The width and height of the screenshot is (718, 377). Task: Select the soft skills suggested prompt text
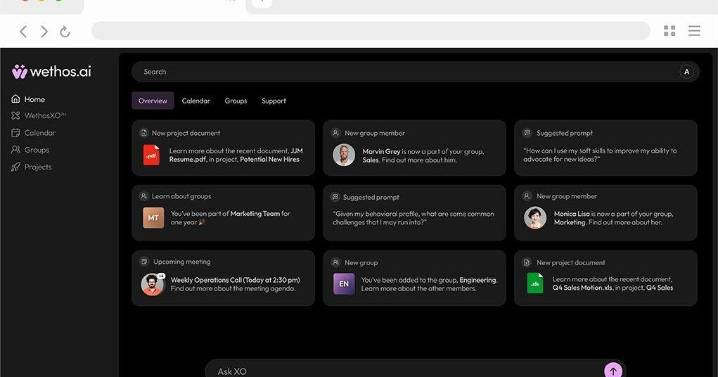click(600, 155)
